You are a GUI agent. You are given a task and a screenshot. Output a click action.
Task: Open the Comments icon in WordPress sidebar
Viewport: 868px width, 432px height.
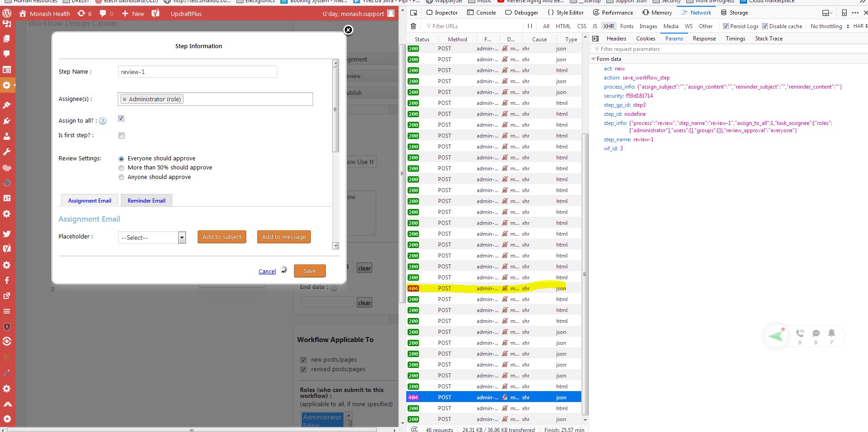pos(7,54)
